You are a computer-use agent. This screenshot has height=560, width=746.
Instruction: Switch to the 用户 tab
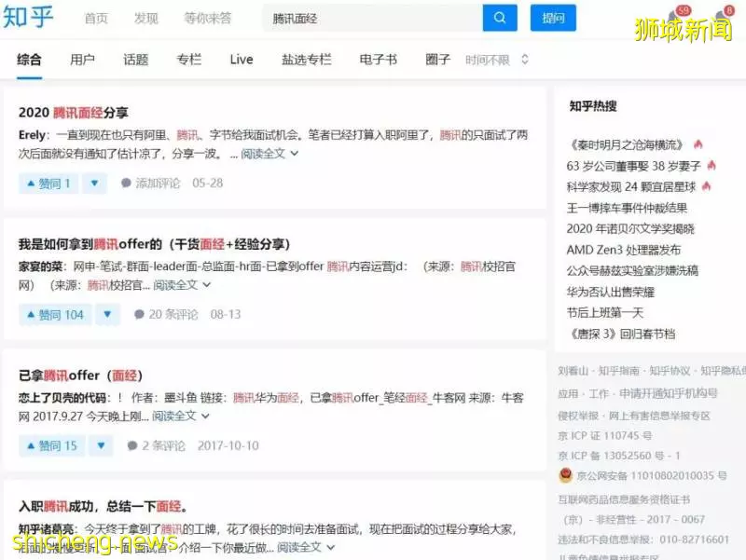coord(82,60)
